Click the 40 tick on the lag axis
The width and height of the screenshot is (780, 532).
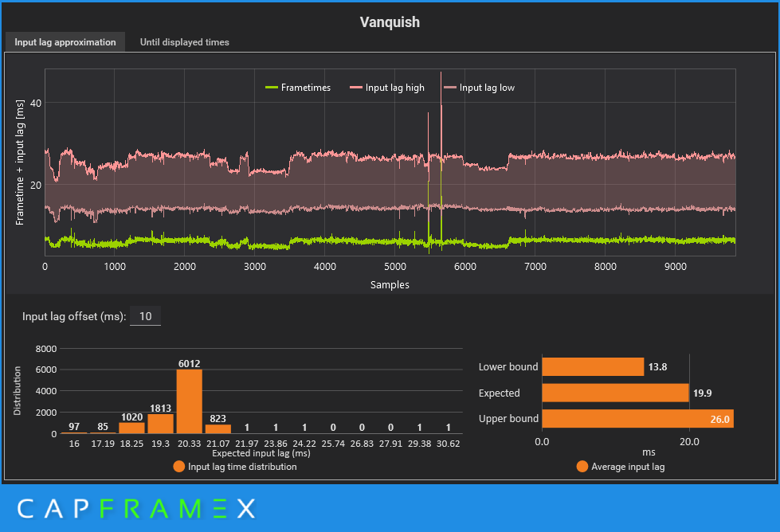click(x=36, y=103)
